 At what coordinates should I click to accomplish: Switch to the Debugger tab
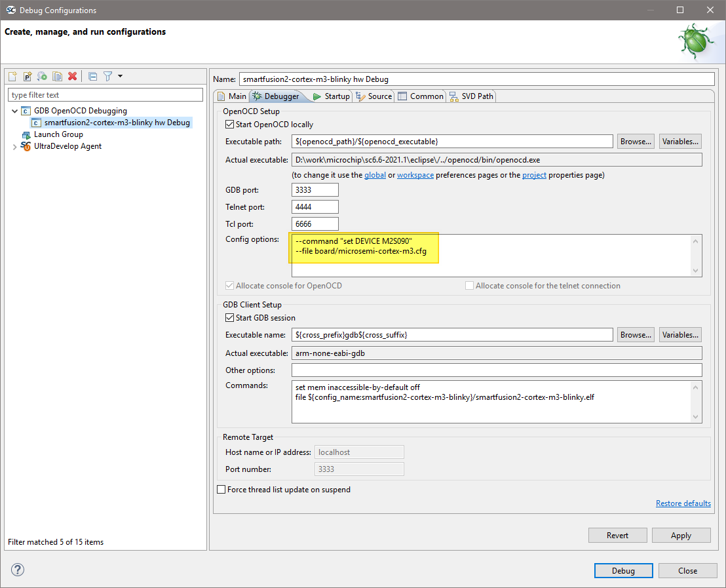click(x=276, y=96)
